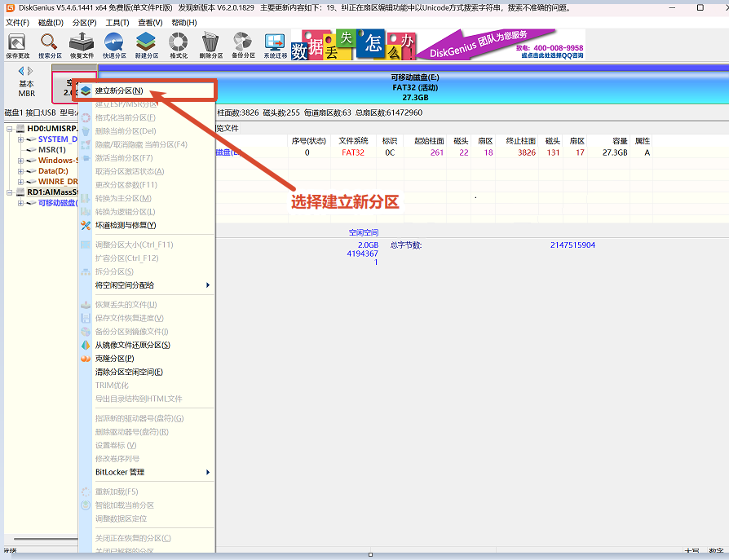This screenshot has width=729, height=560.
Task: Click the Backup Partition (备份分区) icon
Action: coord(243,46)
